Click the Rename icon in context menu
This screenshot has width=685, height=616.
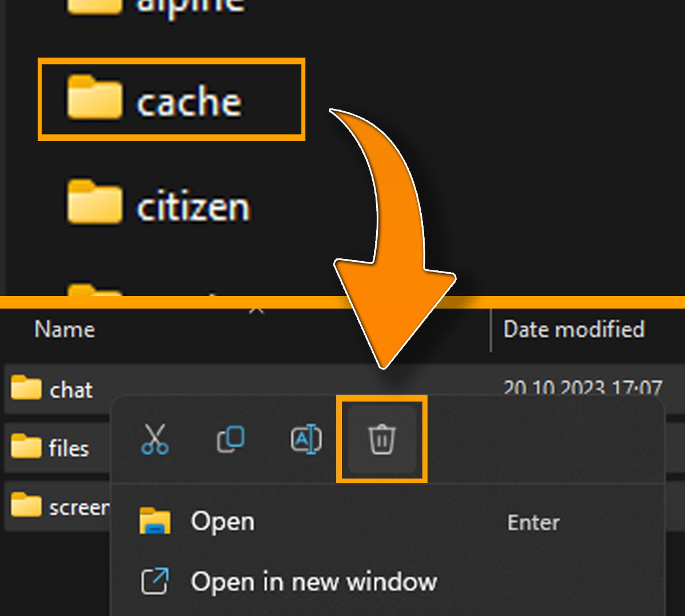coord(307,440)
